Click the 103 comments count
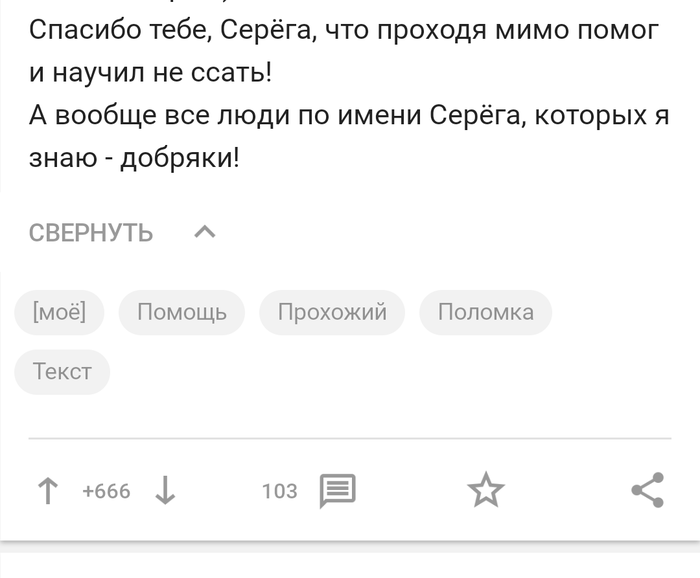The image size is (700, 578). click(x=279, y=491)
